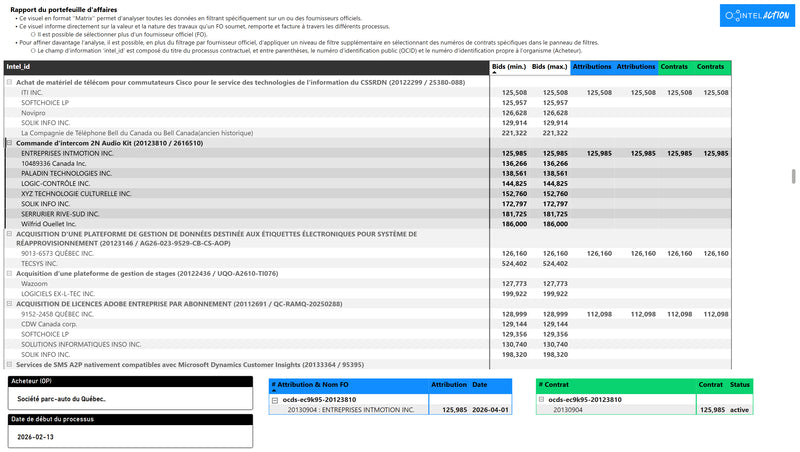Collapse ocds-ec9k95-20123810 in the Contrat table
Screen dimensions: 800x452
[542, 400]
